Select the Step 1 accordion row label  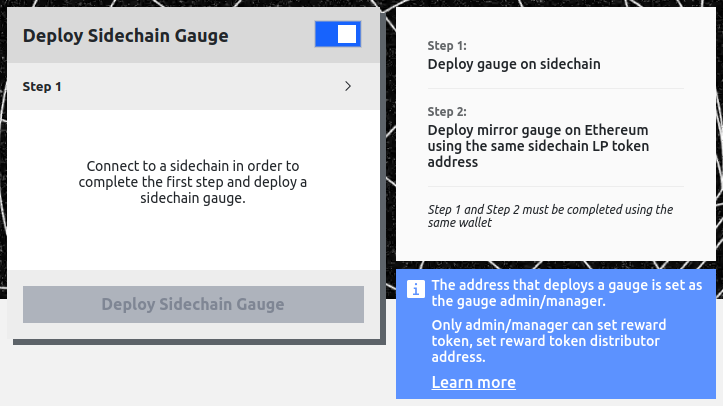[42, 87]
